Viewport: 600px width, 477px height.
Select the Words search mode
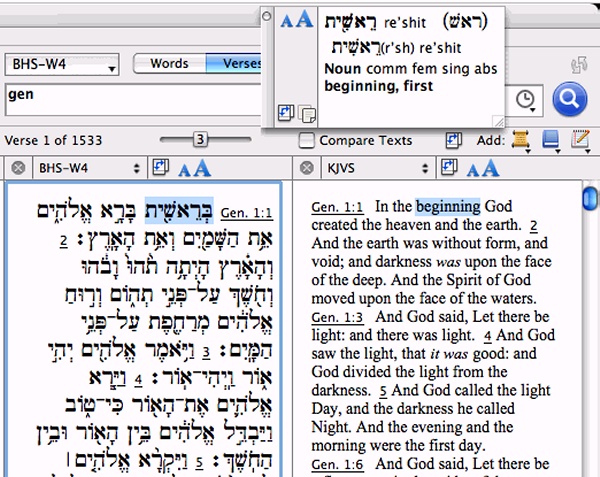click(170, 63)
